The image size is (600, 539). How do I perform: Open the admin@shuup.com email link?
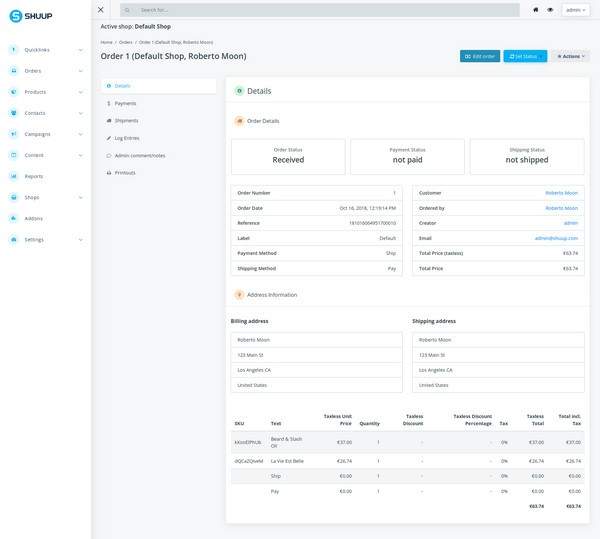(x=556, y=238)
